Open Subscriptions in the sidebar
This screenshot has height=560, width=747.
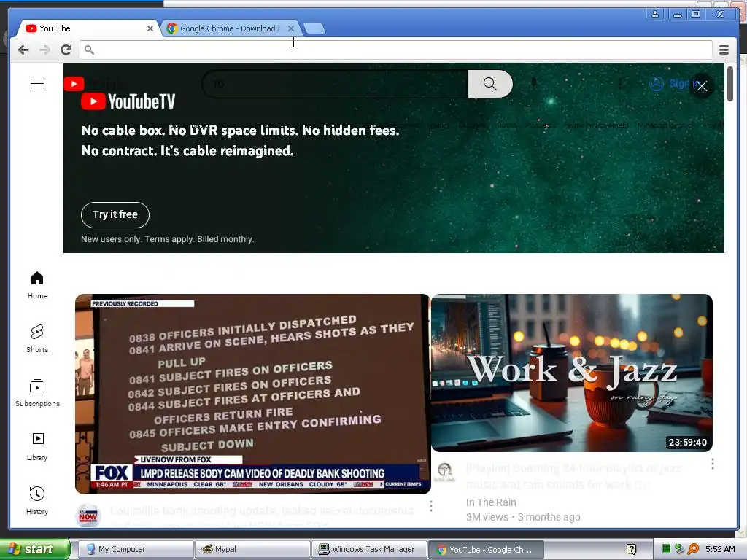37,393
